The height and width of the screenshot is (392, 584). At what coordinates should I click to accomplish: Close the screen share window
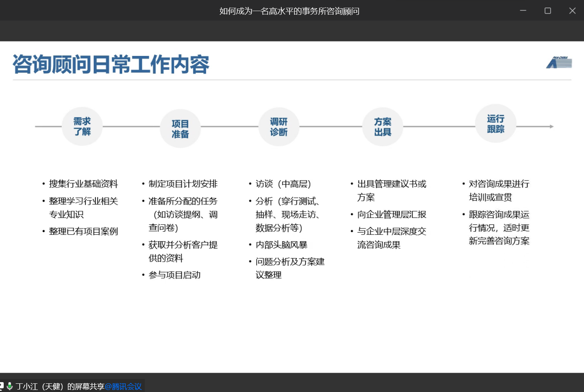point(572,11)
